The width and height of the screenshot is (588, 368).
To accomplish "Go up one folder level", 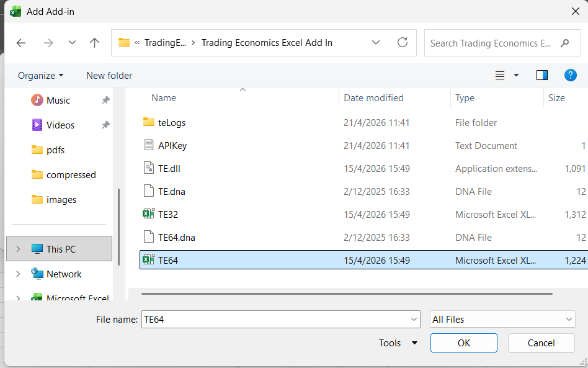I will 94,43.
